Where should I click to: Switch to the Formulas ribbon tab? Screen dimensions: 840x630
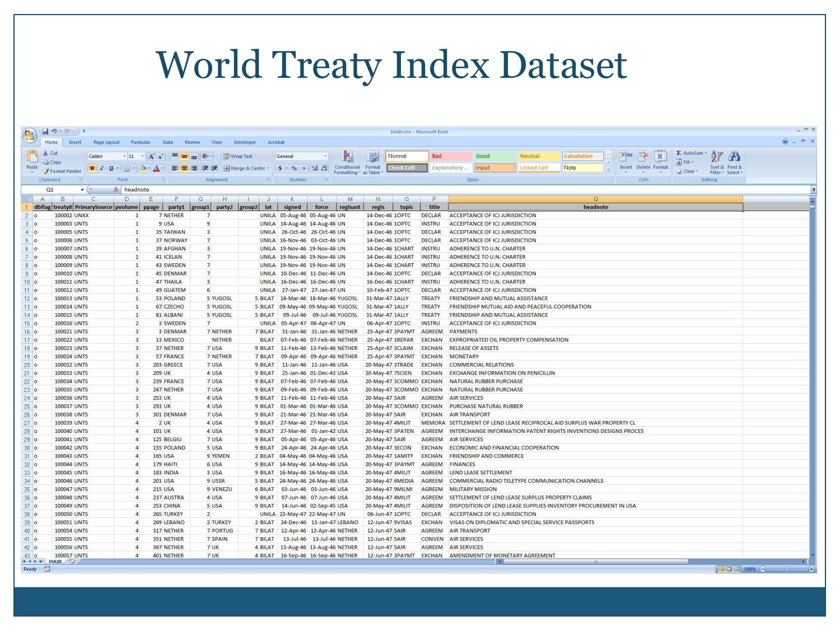pyautogui.click(x=141, y=142)
